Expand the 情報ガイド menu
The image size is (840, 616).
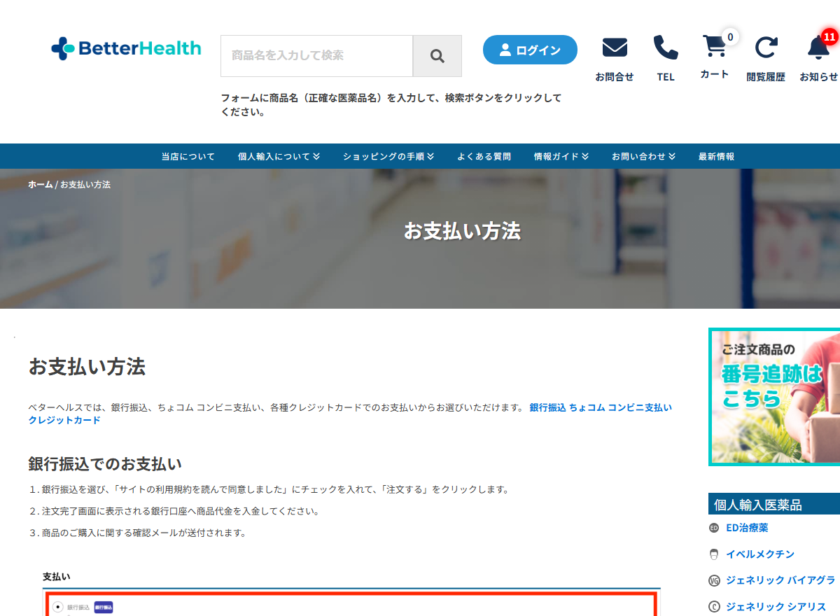point(561,157)
